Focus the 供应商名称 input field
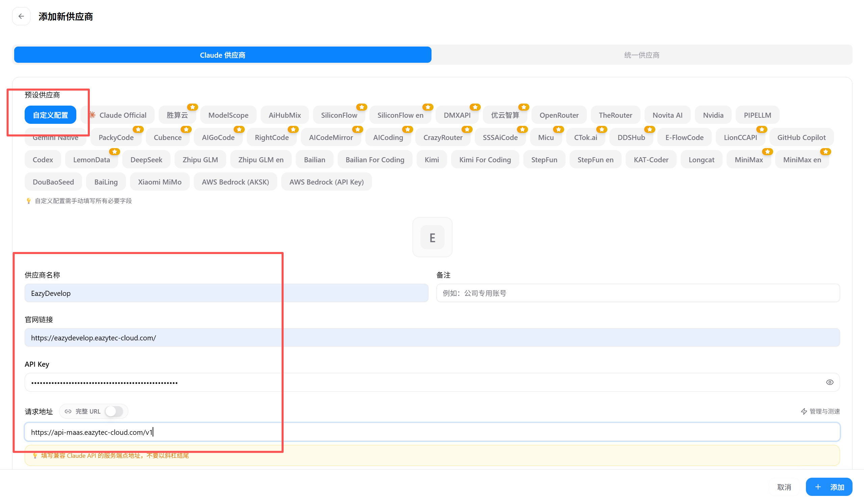864x504 pixels. click(226, 293)
